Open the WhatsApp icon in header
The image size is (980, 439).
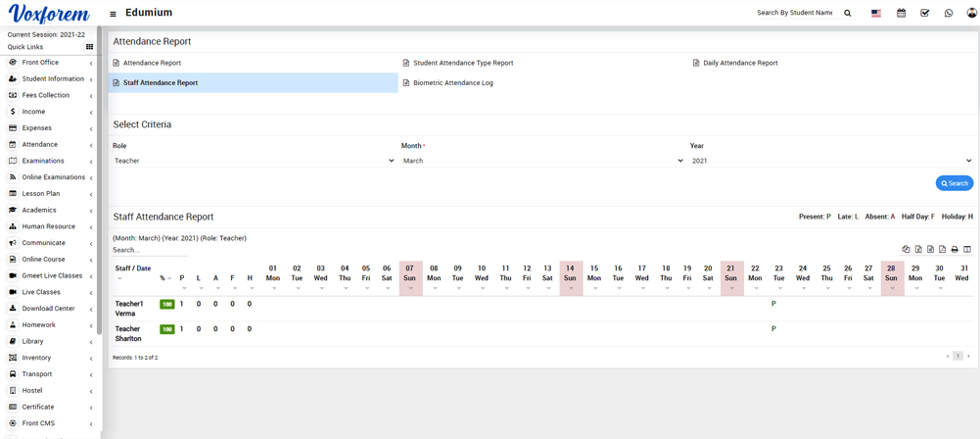click(949, 14)
